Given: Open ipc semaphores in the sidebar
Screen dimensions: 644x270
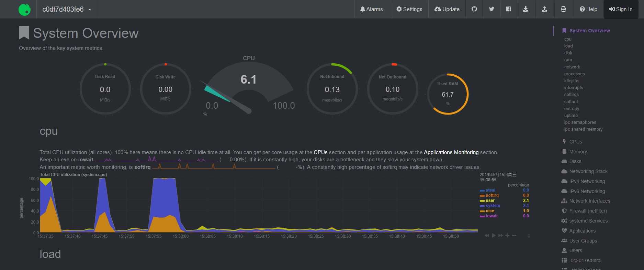Looking at the screenshot, I should pyautogui.click(x=580, y=122).
